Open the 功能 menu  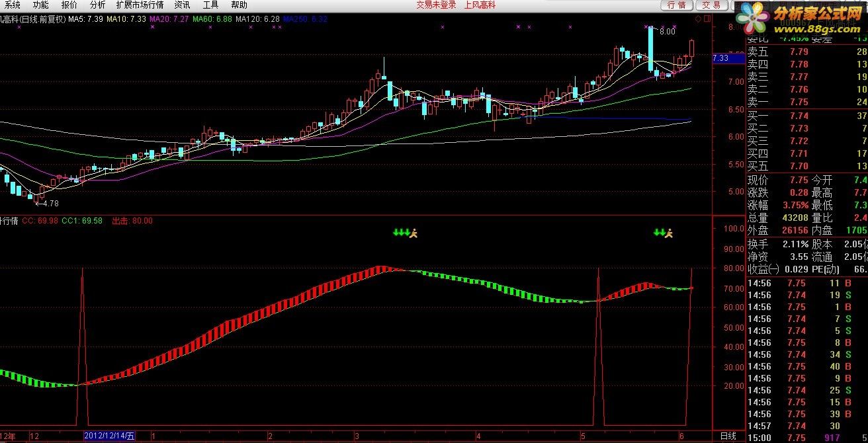pyautogui.click(x=40, y=5)
